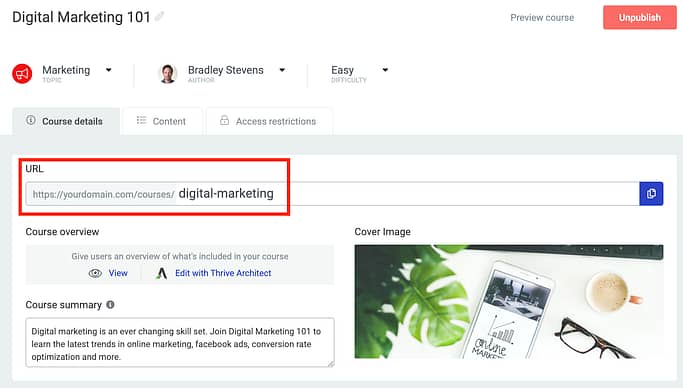Click Bradley Stevens author avatar

[168, 74]
